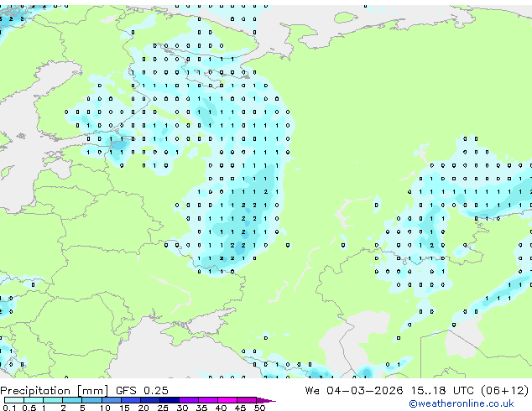The height and width of the screenshot is (411, 532).
Task: Click the '30' legend scale label
Action: coord(182,408)
